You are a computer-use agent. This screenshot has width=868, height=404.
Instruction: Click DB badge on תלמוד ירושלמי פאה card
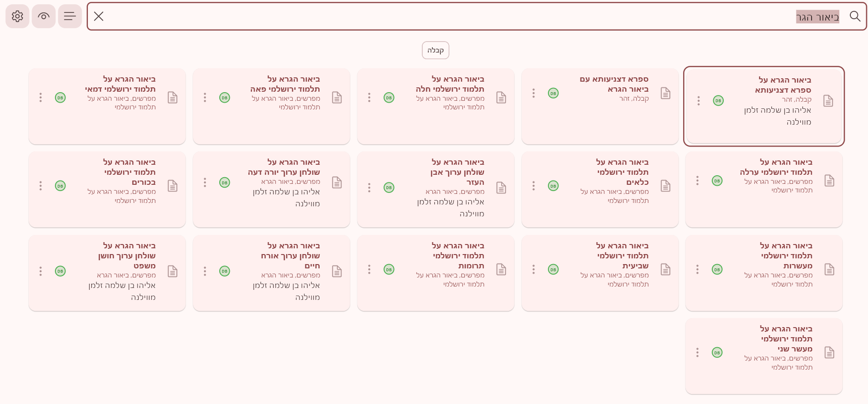click(x=225, y=97)
